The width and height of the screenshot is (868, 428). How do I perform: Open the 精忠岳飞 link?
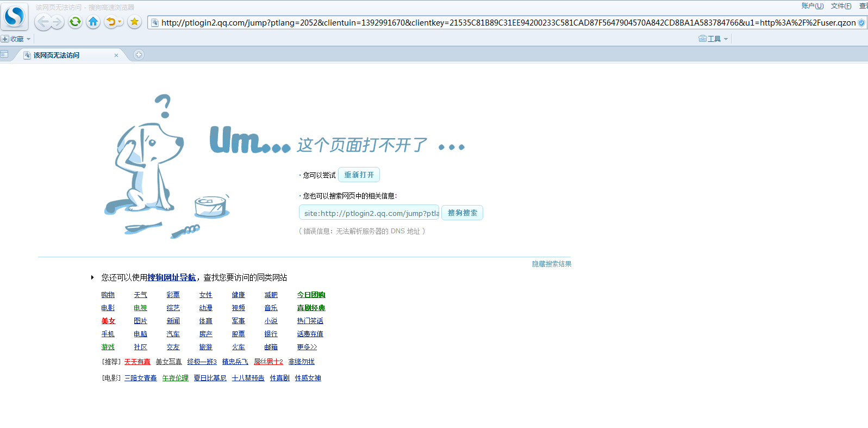tap(235, 362)
